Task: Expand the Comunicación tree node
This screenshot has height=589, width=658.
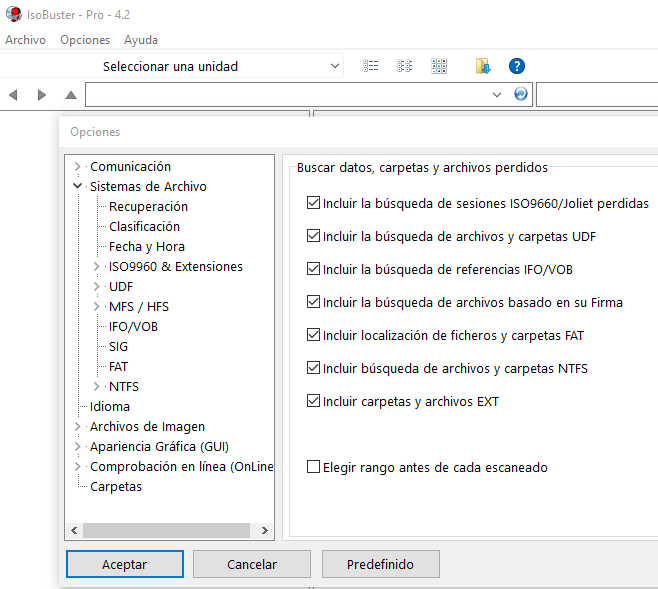Action: [x=78, y=167]
